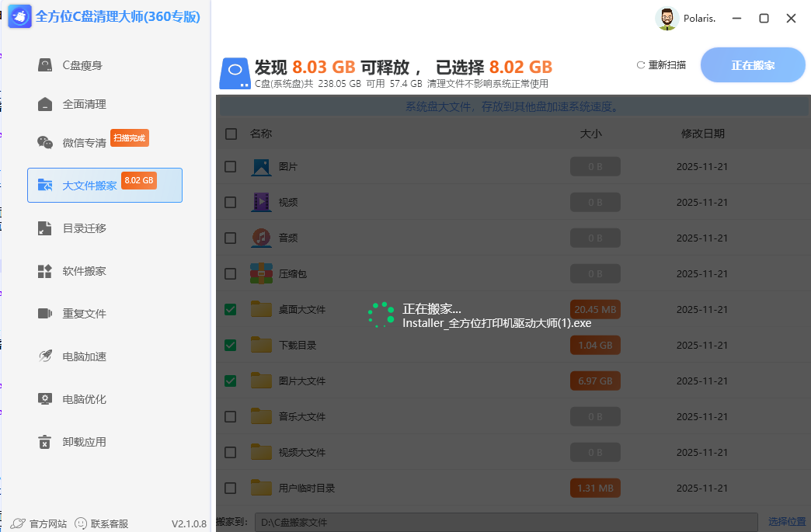Click the 联系客服 support icon

click(x=80, y=523)
